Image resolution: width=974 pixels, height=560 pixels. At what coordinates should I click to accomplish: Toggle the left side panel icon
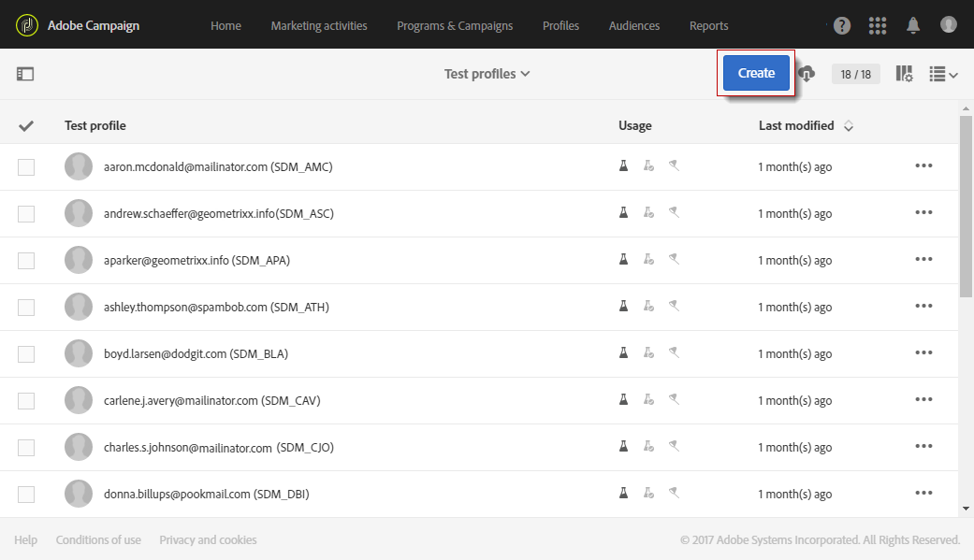click(x=25, y=74)
